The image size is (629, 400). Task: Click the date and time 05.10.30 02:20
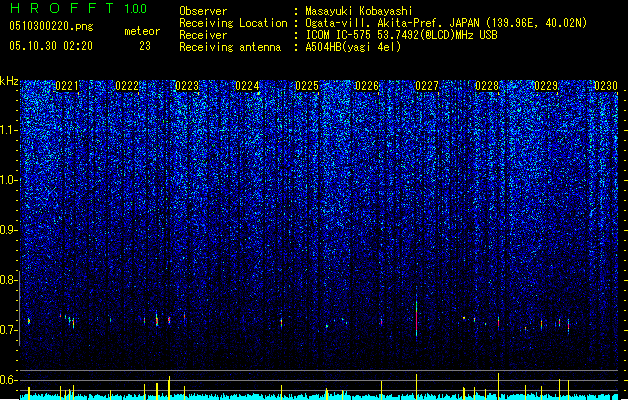51,46
